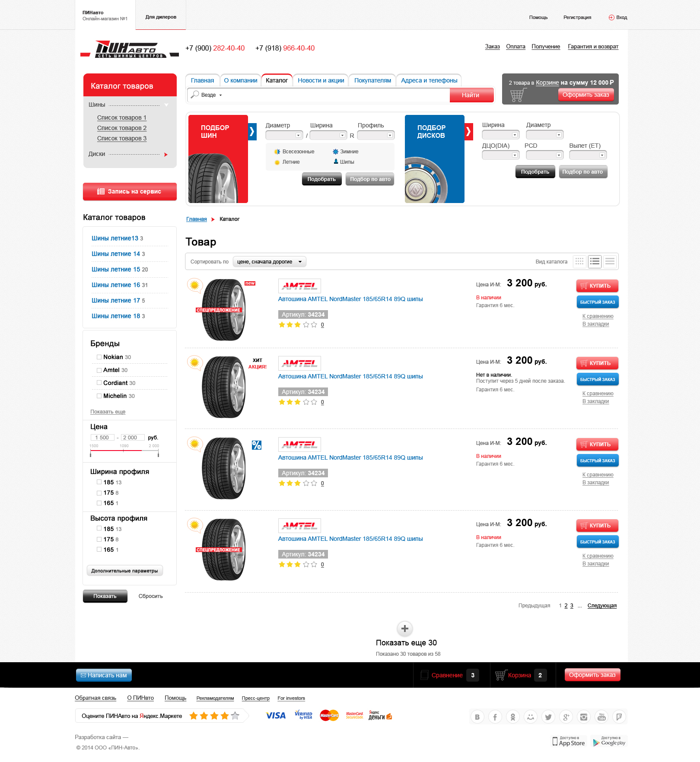Viewport: 700px width, 762px height.
Task: Check the Amtel brand checkbox
Action: tap(99, 370)
